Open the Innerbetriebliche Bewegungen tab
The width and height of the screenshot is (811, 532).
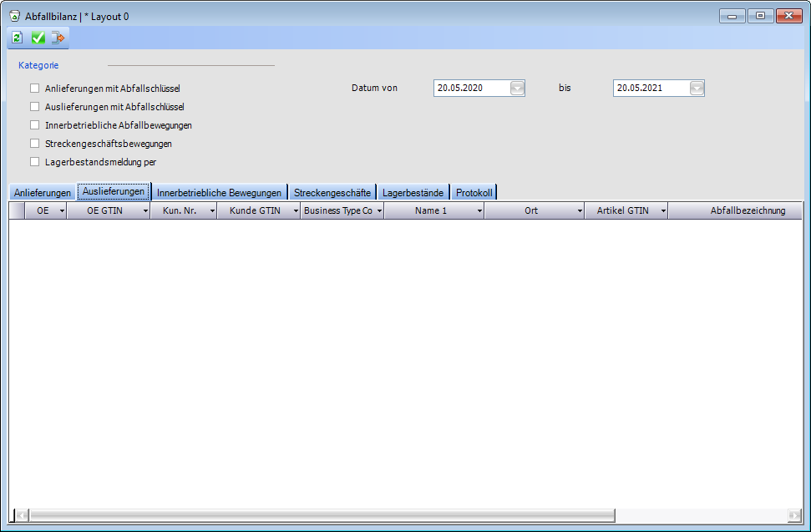point(219,193)
